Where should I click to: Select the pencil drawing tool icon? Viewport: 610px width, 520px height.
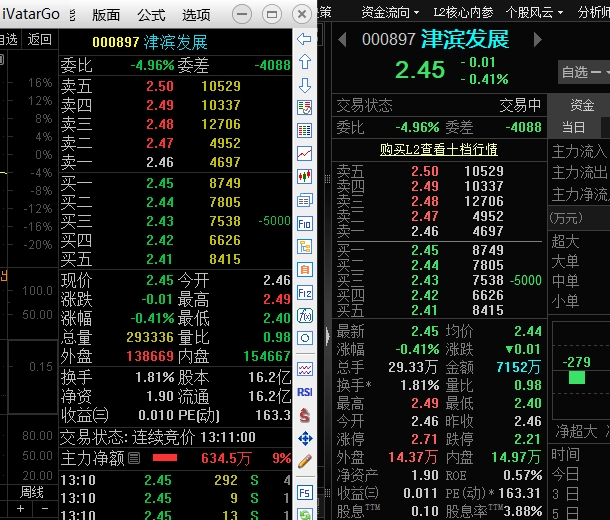pyautogui.click(x=304, y=461)
